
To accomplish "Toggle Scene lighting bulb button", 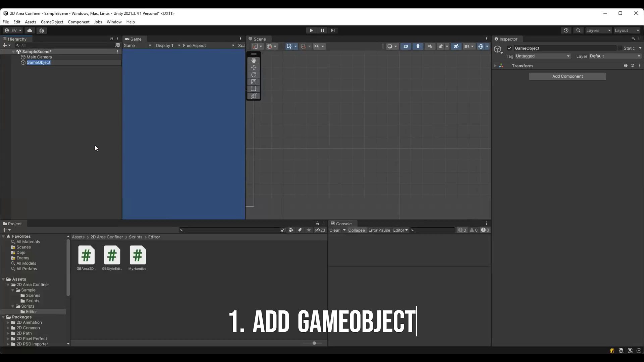I will pos(418,46).
